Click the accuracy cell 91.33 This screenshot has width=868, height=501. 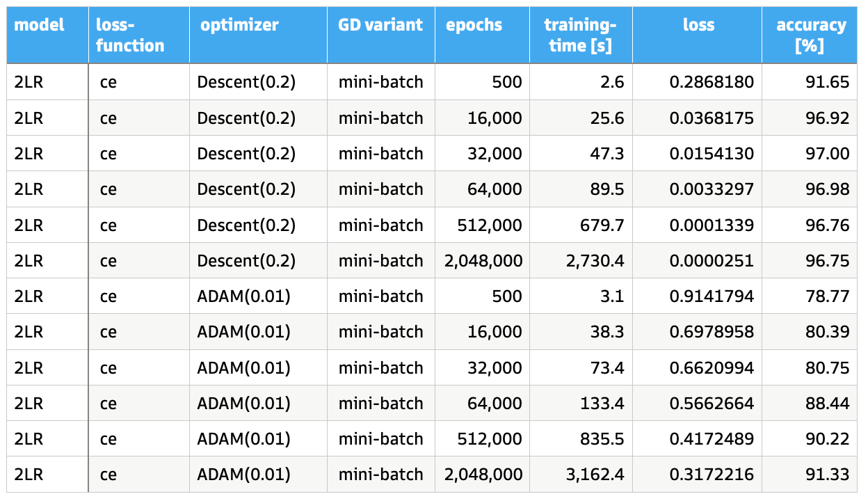tap(828, 475)
